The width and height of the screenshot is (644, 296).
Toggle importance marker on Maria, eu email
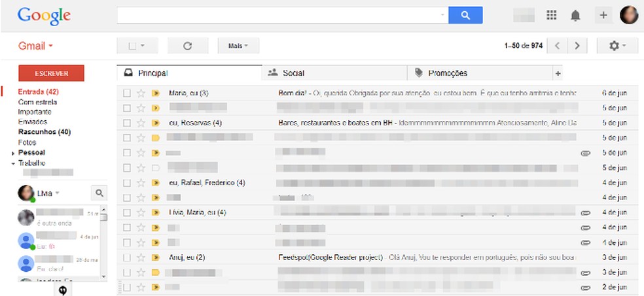coord(155,93)
